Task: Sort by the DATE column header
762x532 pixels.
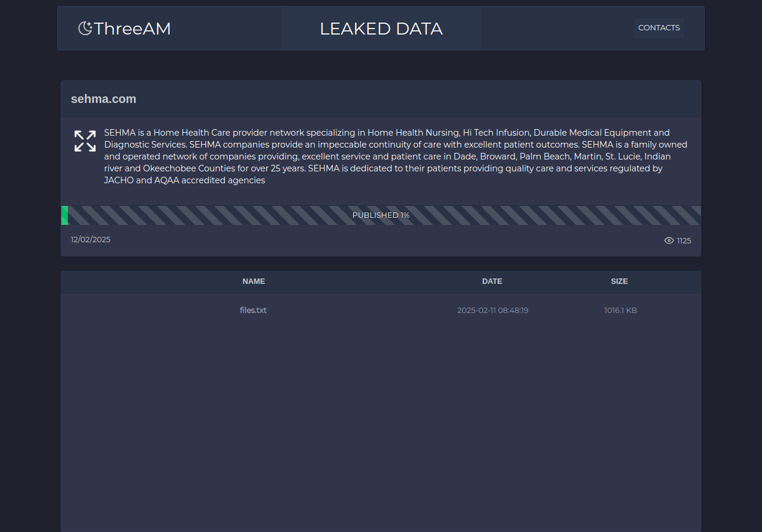Action: pos(492,281)
